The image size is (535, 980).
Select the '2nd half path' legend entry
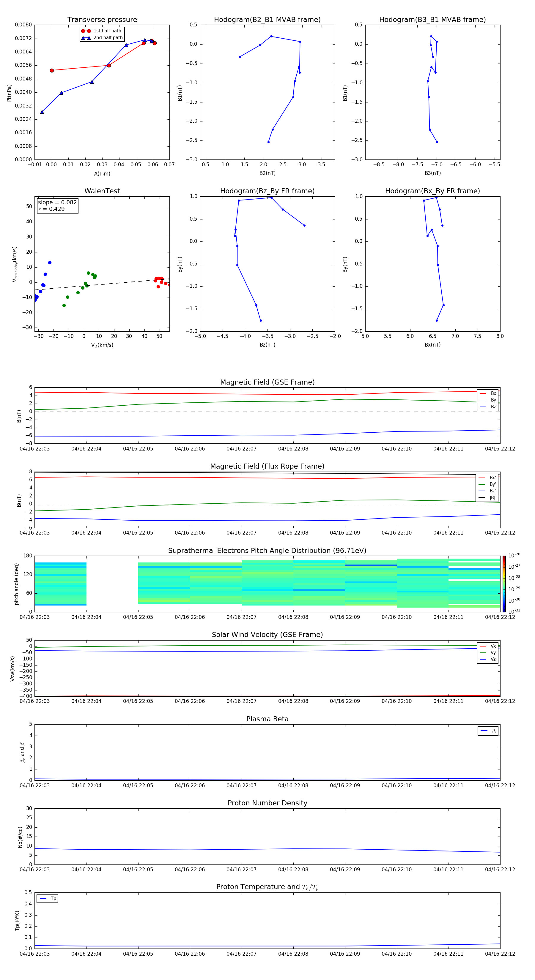click(x=102, y=38)
